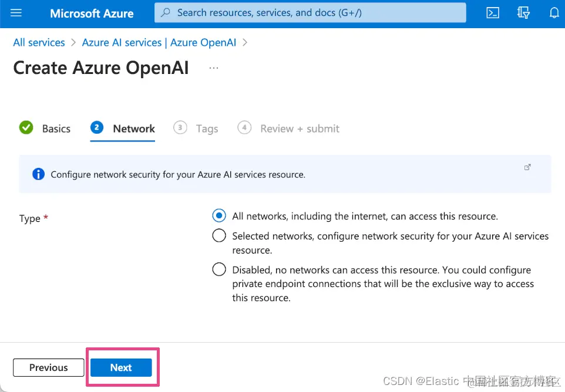Choose the Disabled, no networks radio option
The width and height of the screenshot is (565, 392).
pos(219,269)
